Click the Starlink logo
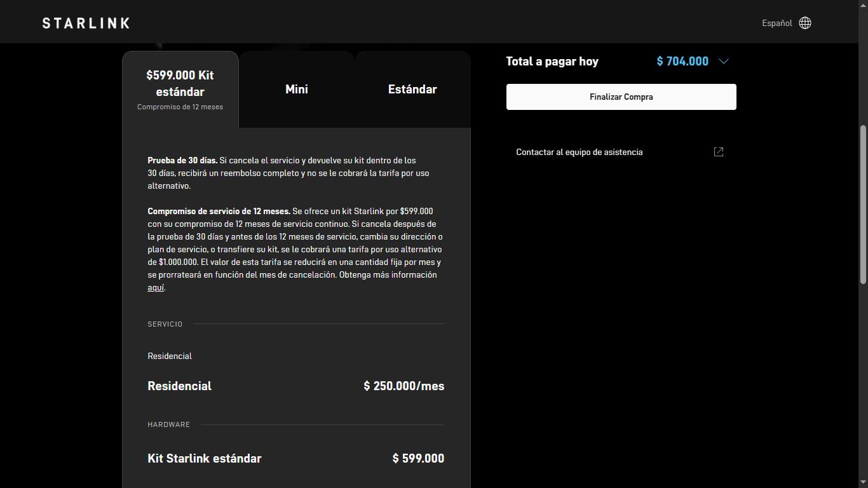 point(86,23)
